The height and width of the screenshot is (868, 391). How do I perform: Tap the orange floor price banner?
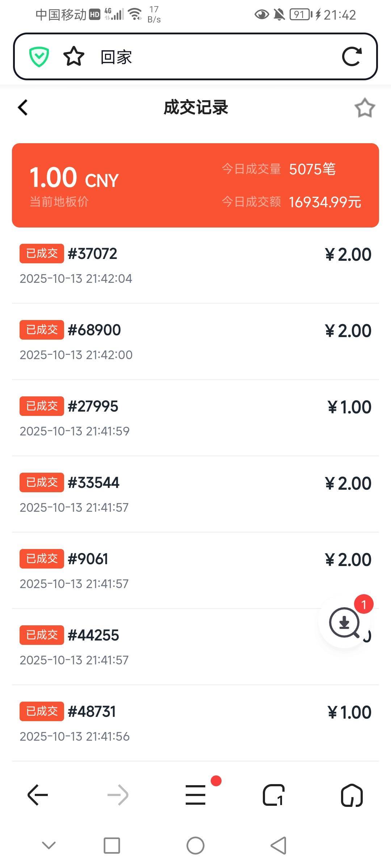(195, 185)
